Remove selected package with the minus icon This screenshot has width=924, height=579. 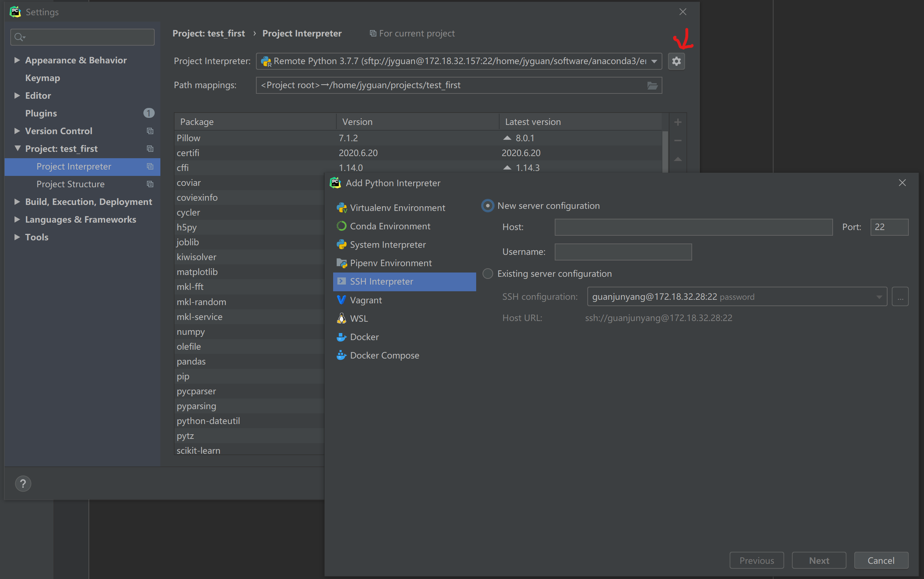point(677,141)
